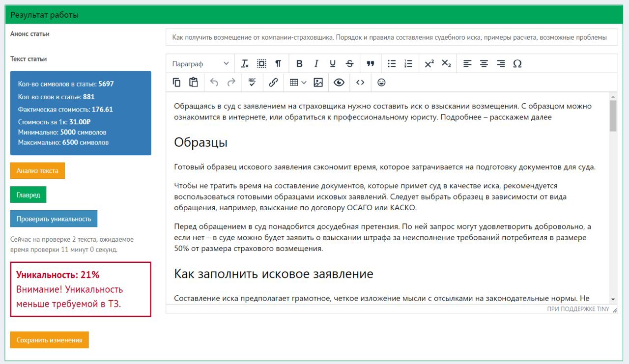Undo the last action
This screenshot has width=629, height=364.
(x=214, y=83)
